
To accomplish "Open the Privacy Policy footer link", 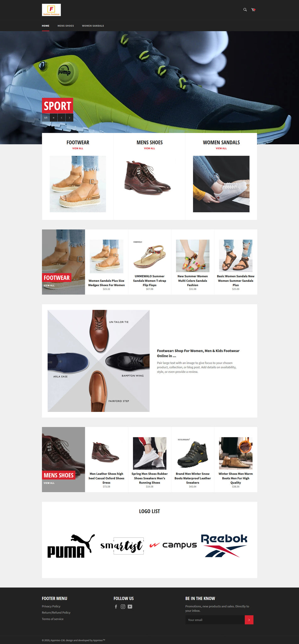I will tap(51, 606).
